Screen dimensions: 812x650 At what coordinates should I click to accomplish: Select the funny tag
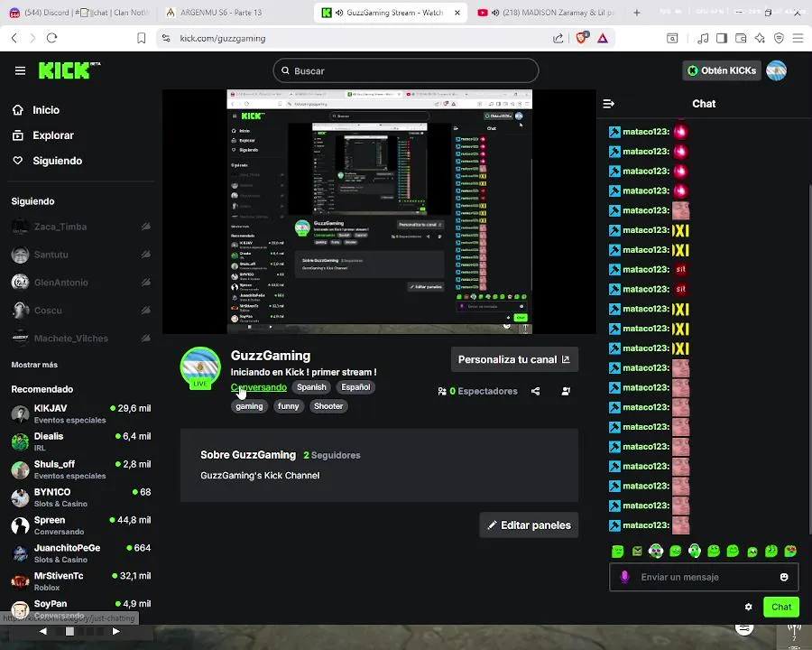coord(288,406)
